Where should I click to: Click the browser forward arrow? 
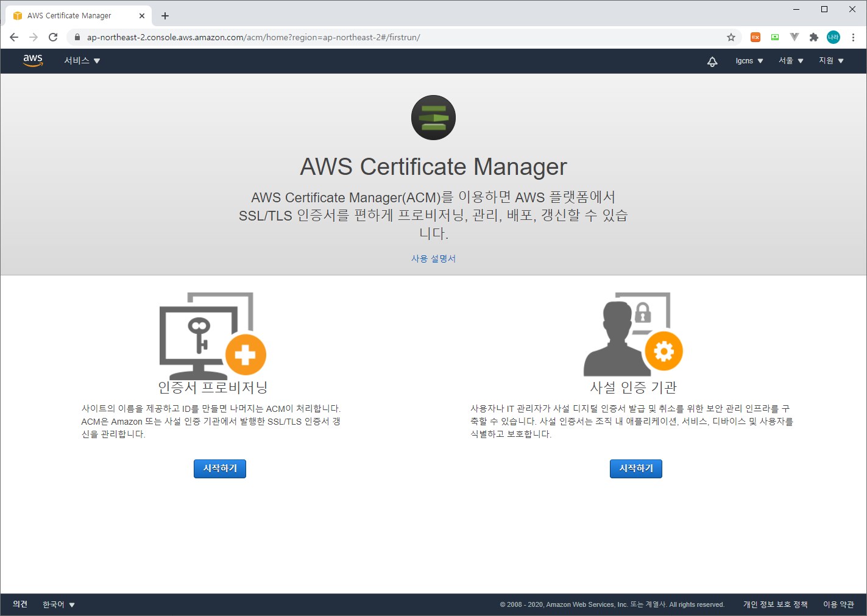(34, 37)
